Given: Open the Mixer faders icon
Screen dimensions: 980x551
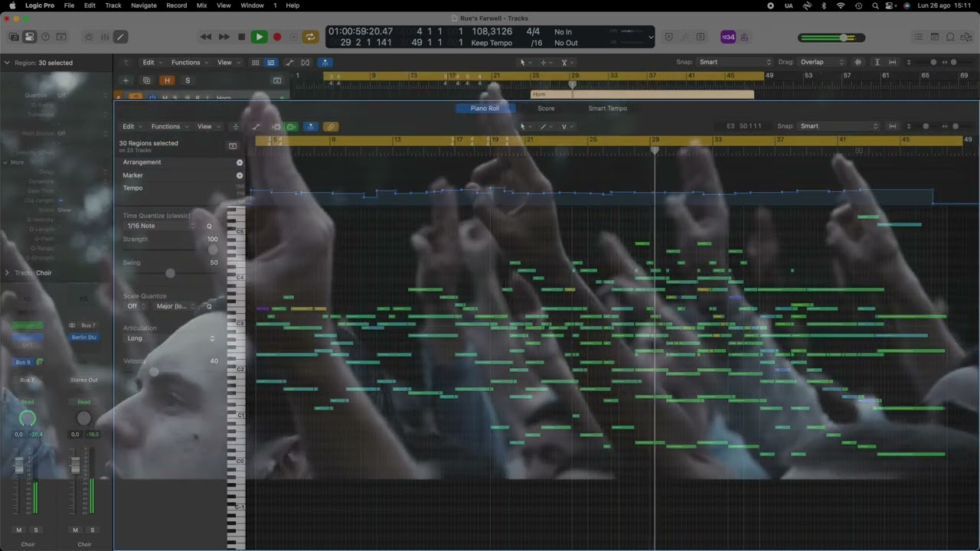Looking at the screenshot, I should tap(105, 37).
